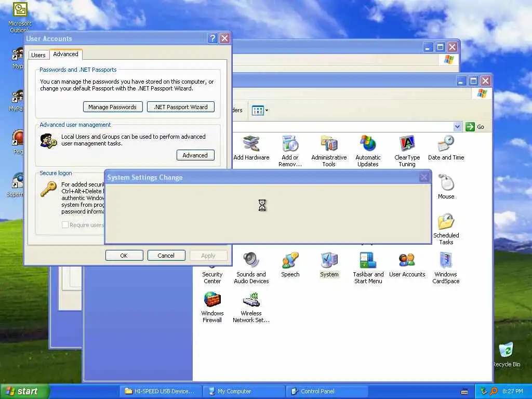Image resolution: width=532 pixels, height=399 pixels.
Task: Launch the .NET Passport Wizard
Action: [x=180, y=107]
